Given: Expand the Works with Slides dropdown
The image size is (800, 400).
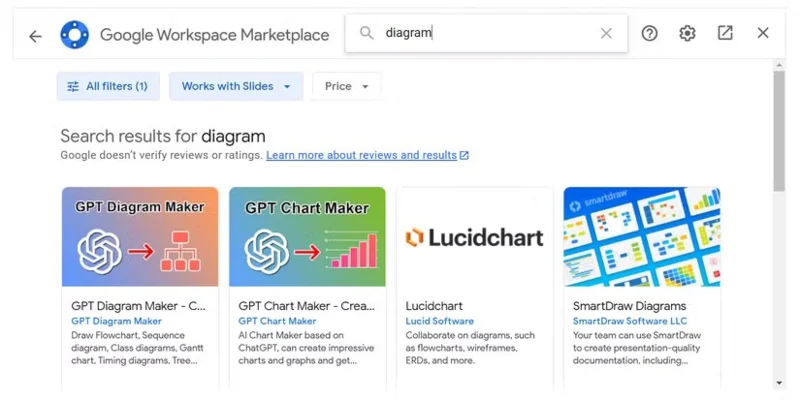Looking at the screenshot, I should [236, 86].
